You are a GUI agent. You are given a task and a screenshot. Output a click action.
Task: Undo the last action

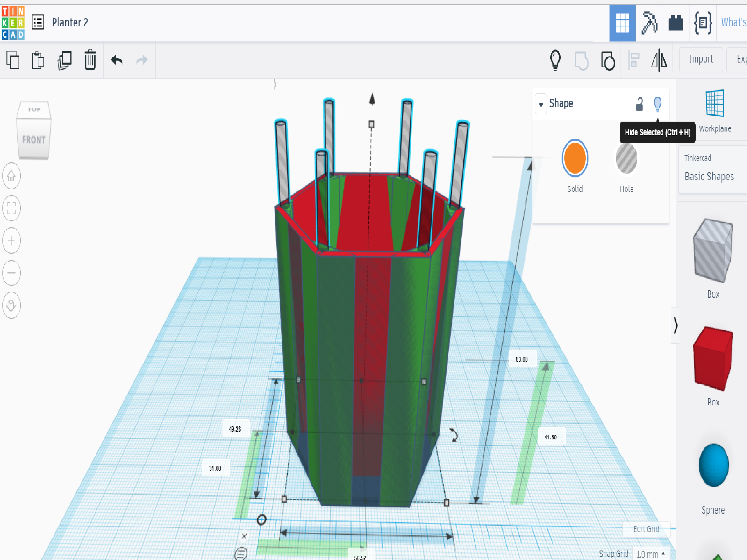[117, 60]
